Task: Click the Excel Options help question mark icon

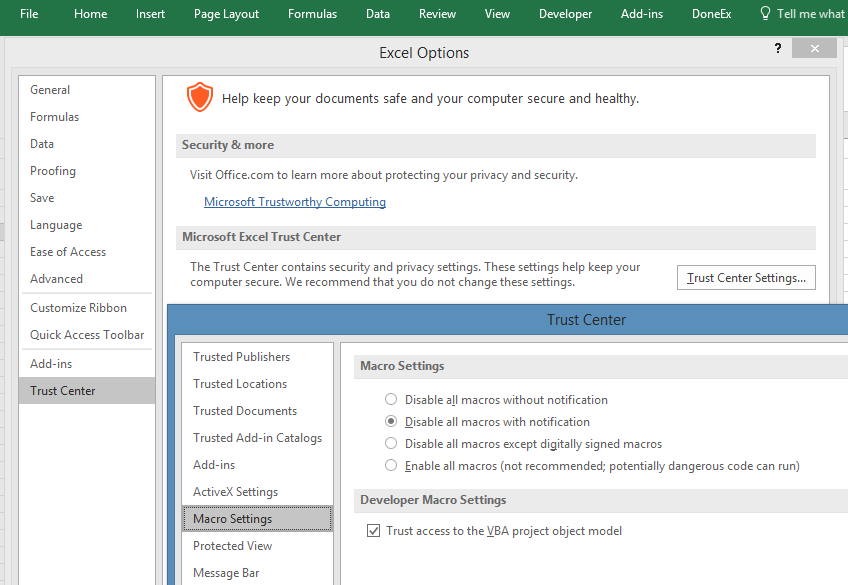Action: 778,48
